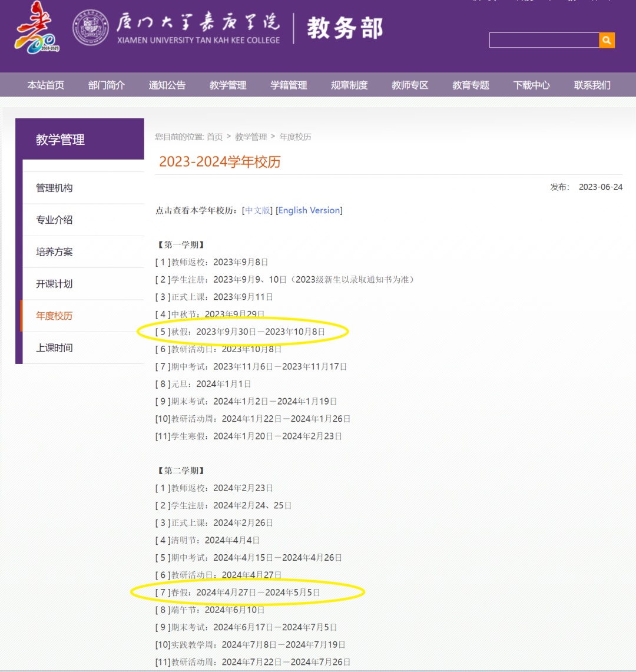The image size is (636, 672).
Task: Open the 通知公告 menu
Action: coord(167,84)
